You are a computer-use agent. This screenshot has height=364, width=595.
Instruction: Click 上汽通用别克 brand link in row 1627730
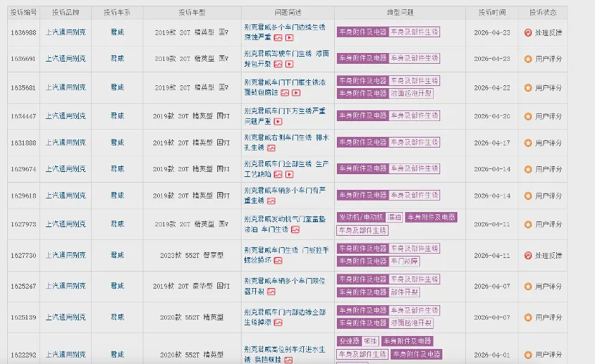(x=66, y=255)
